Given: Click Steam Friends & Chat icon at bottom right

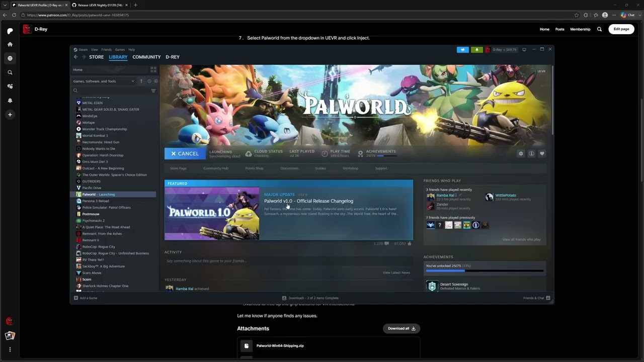Looking at the screenshot, I should (548, 298).
